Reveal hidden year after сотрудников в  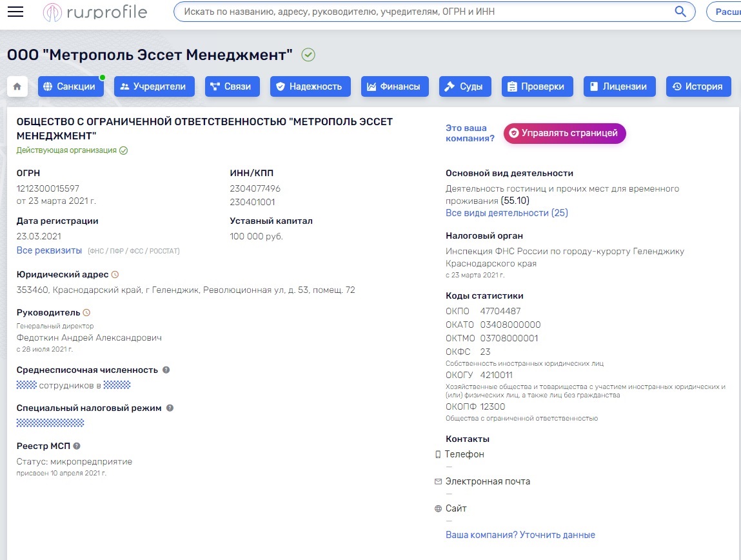pyautogui.click(x=117, y=385)
